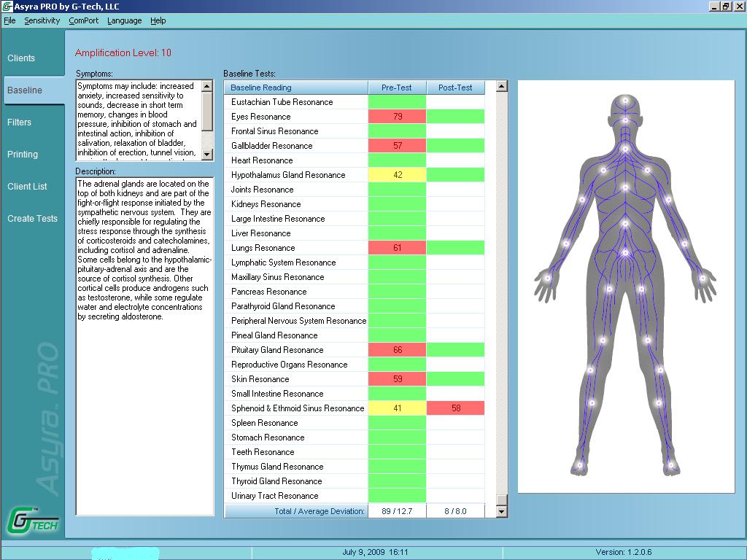Viewport: 747px width, 560px height.
Task: Click the Pre-Test column header
Action: (397, 87)
